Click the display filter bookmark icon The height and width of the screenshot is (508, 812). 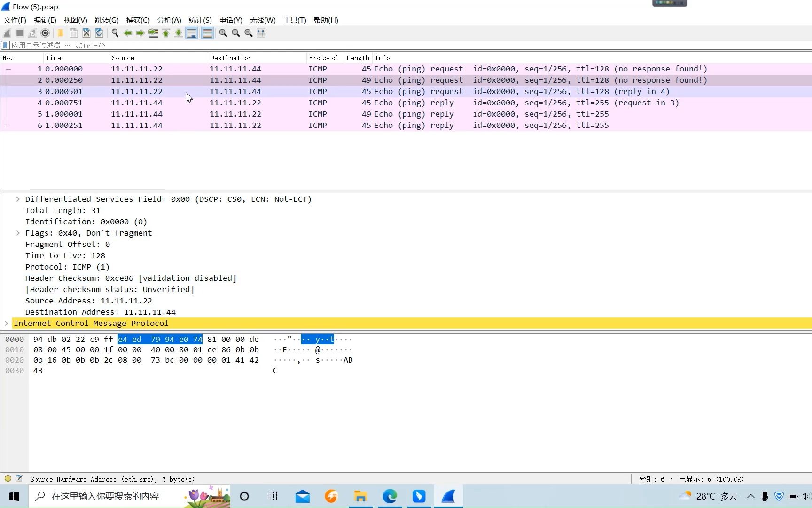click(x=5, y=45)
